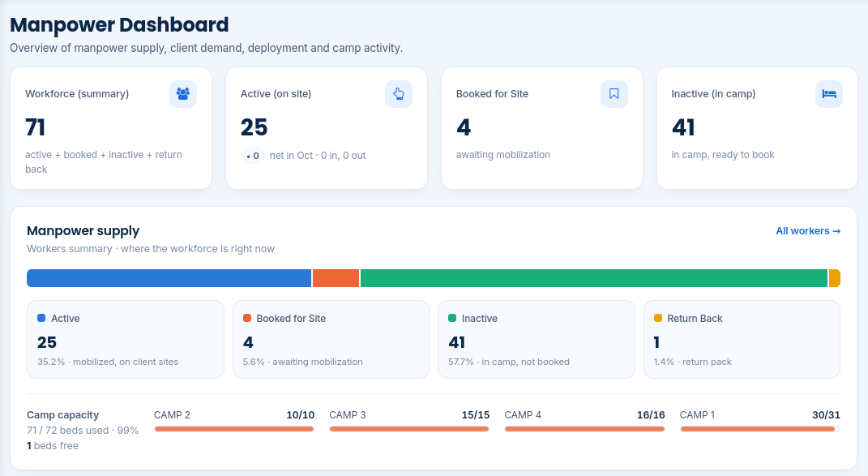Screen dimensions: 868x476
Task: Select the Booked for Site legend card
Action: pos(331,339)
